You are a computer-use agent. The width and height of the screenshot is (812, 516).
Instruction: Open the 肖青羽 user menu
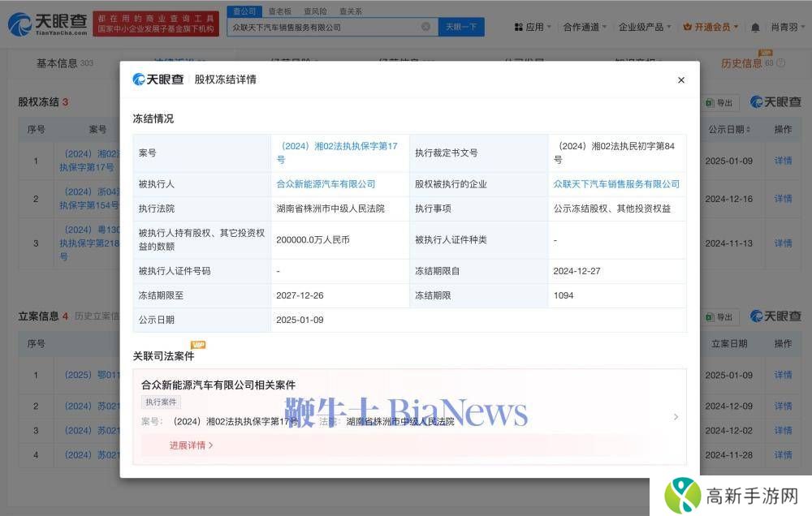coord(784,27)
